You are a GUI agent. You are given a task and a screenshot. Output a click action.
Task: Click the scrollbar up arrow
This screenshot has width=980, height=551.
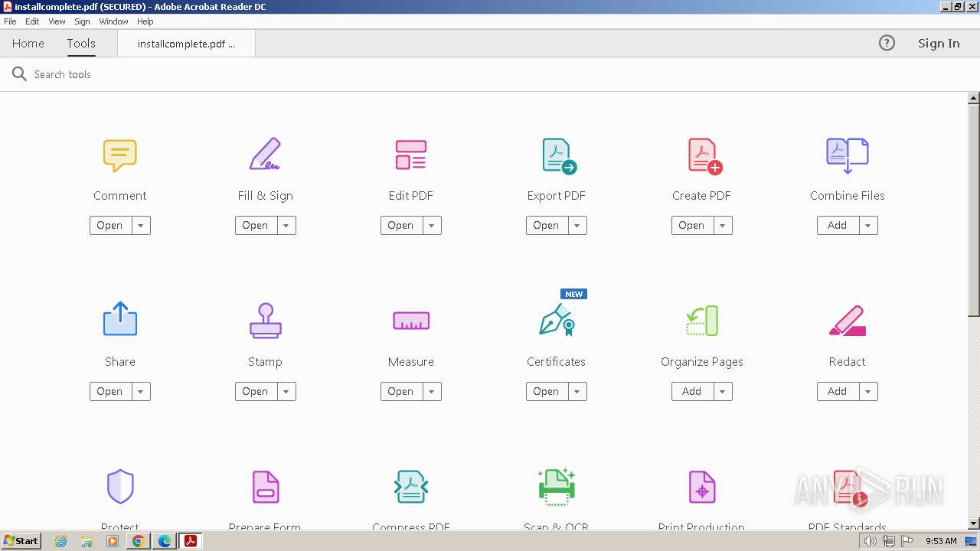click(974, 98)
